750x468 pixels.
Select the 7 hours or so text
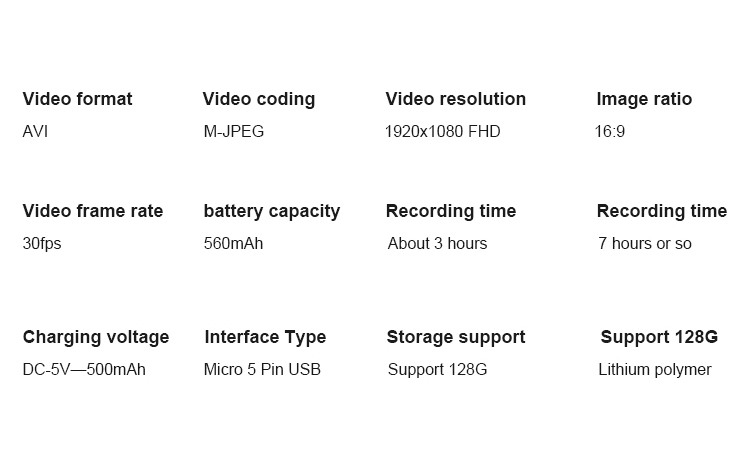645,244
